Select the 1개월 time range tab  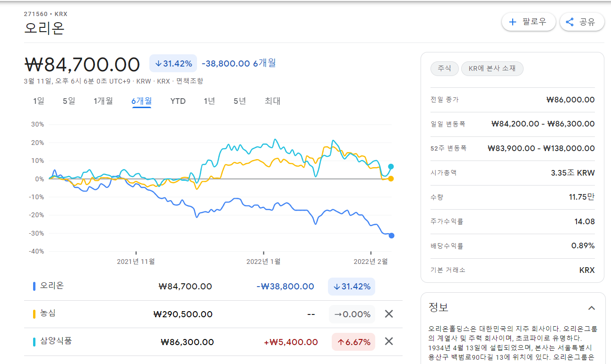click(103, 101)
